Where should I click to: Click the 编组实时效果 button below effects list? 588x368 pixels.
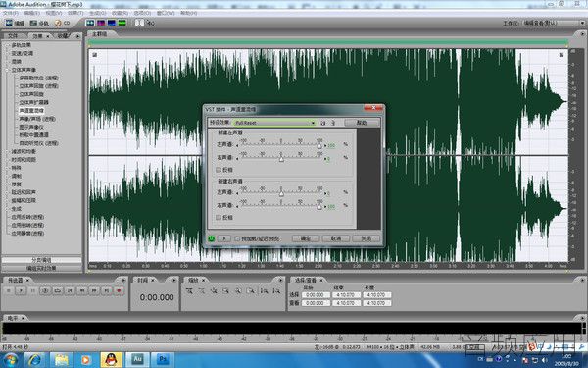pos(41,268)
